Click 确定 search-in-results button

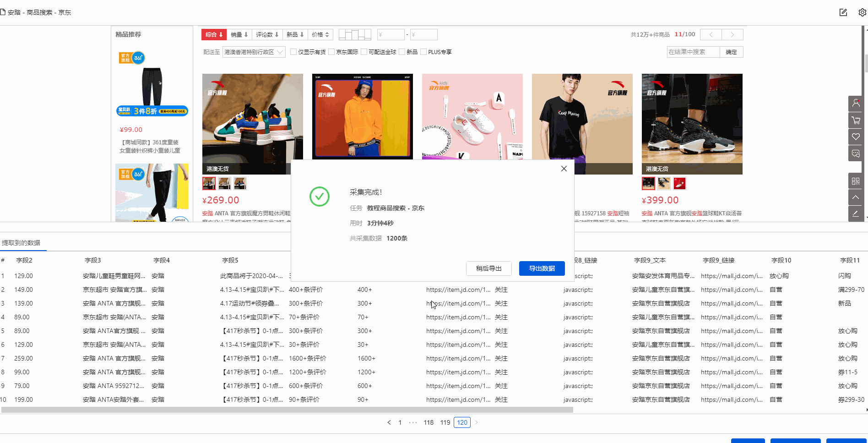click(x=731, y=52)
